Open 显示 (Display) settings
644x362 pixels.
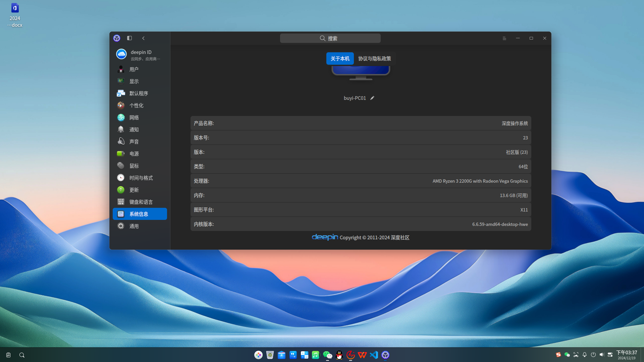point(140,81)
